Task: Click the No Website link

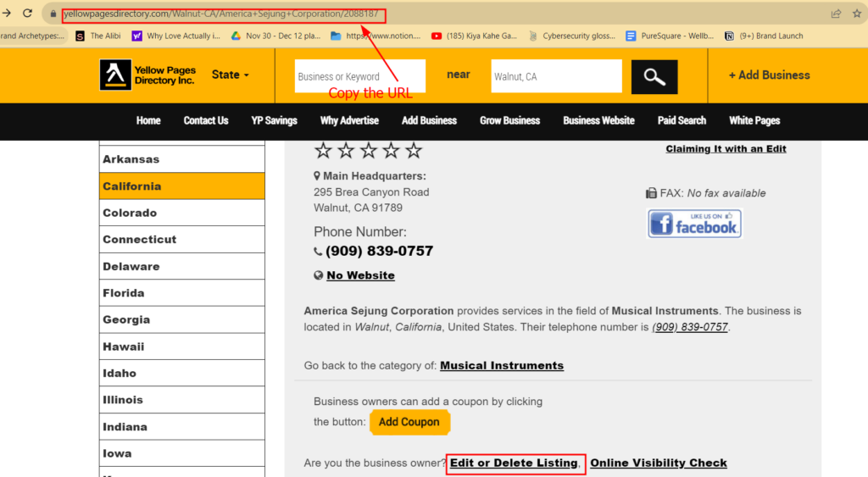Action: 360,275
